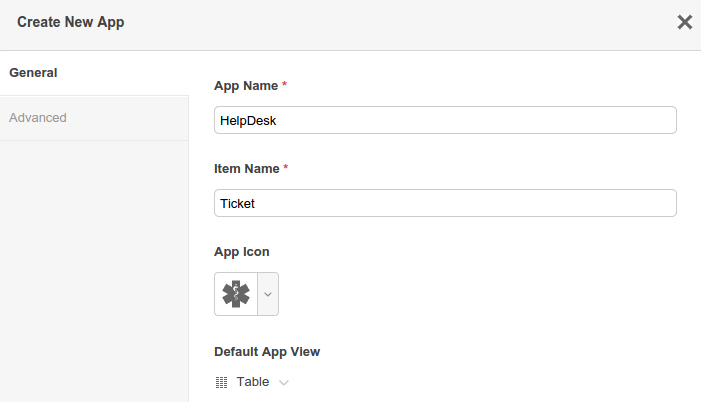Select the General tab
Image resolution: width=701 pixels, height=402 pixels.
(x=94, y=73)
